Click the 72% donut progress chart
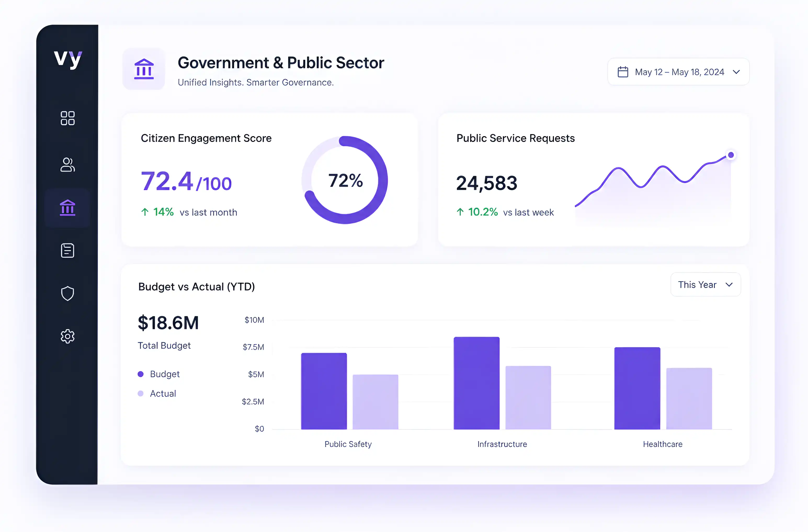Image resolution: width=808 pixels, height=532 pixels. [x=345, y=180]
